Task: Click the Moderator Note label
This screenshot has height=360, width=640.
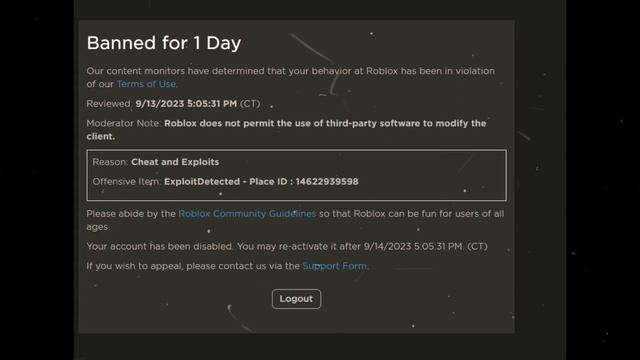Action: point(124,123)
